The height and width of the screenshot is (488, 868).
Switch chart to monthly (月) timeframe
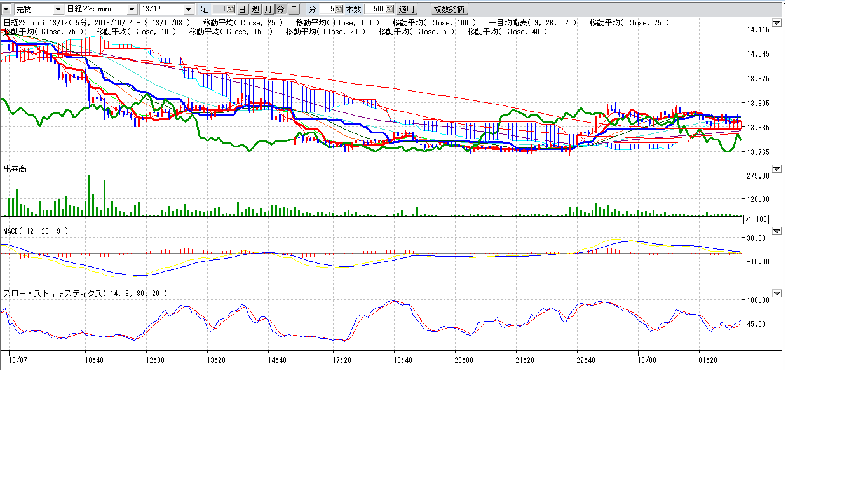(268, 10)
